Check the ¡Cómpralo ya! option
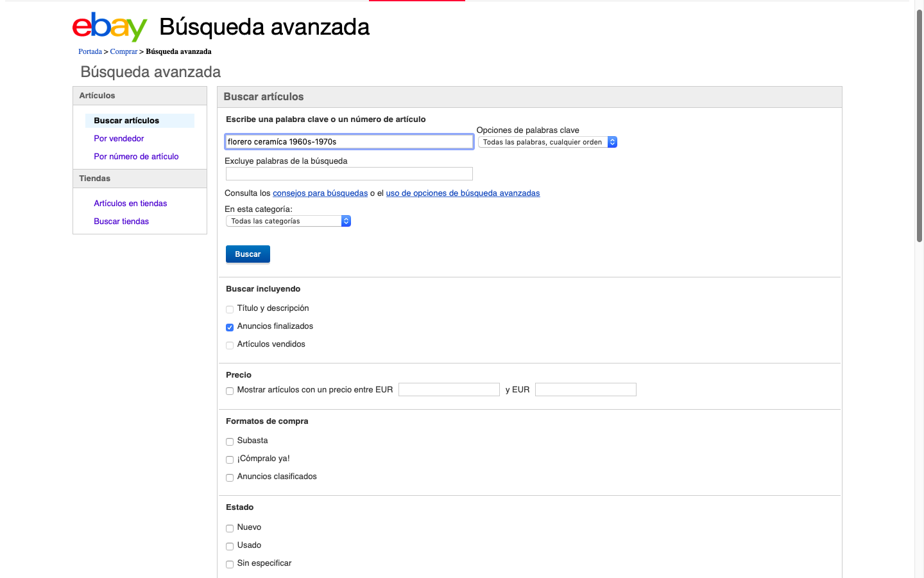 point(230,459)
